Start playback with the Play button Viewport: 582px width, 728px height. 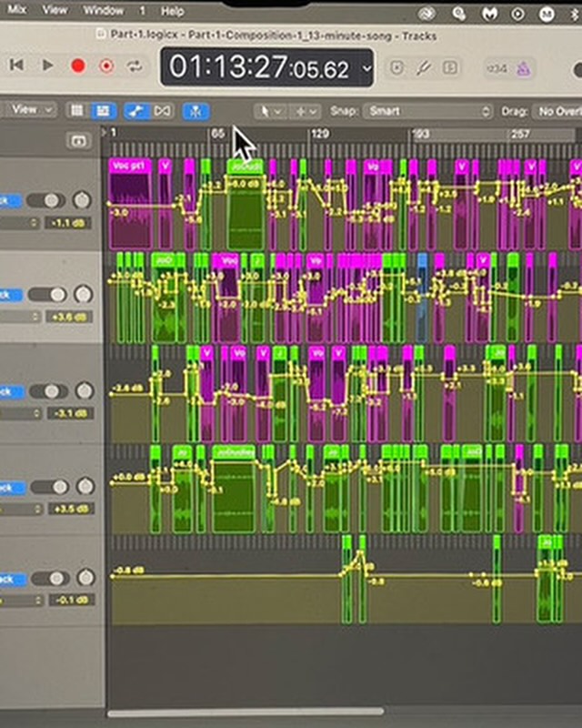point(47,66)
